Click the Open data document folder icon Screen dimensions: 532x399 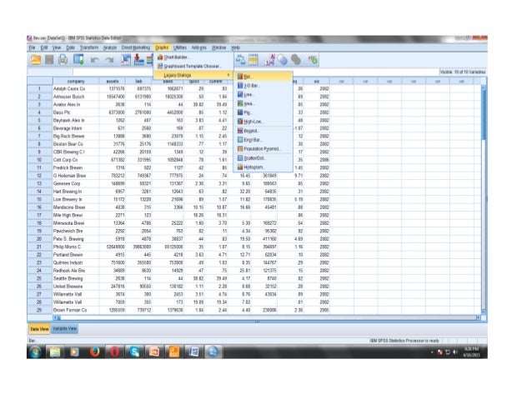(36, 60)
